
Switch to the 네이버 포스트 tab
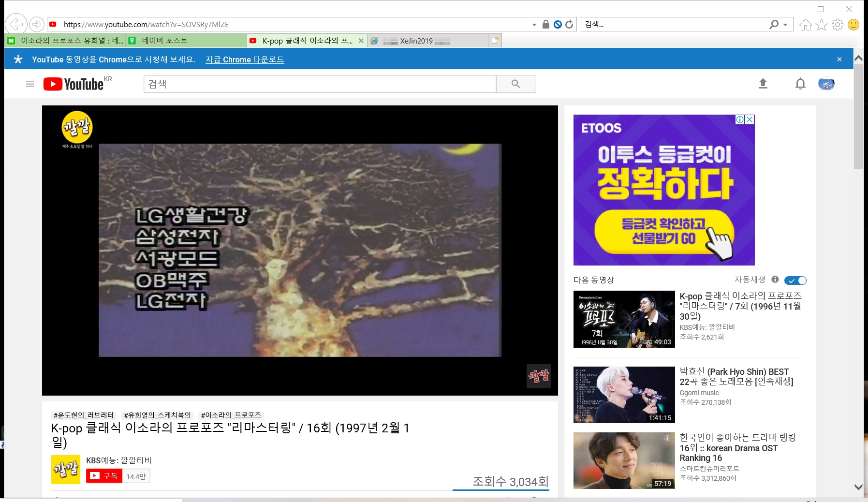pos(186,41)
